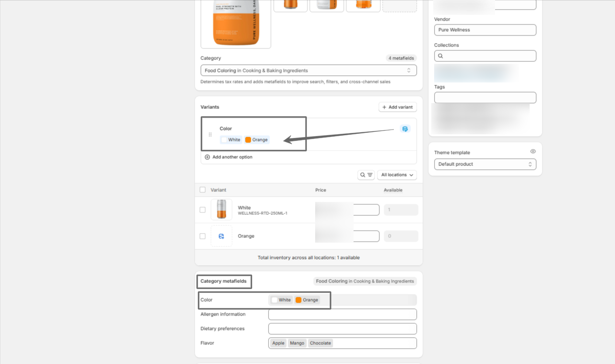Image resolution: width=615 pixels, height=364 pixels.
Task: Click the Vendor input field
Action: (x=485, y=30)
